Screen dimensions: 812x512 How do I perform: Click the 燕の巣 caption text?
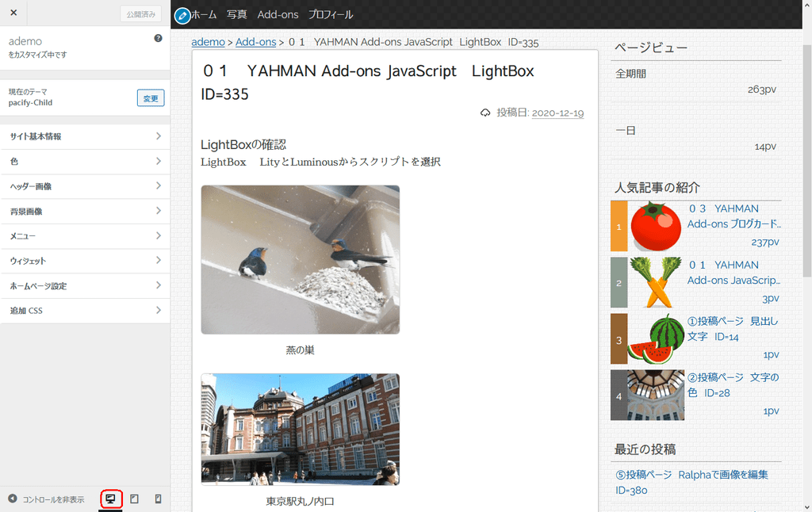click(x=301, y=350)
